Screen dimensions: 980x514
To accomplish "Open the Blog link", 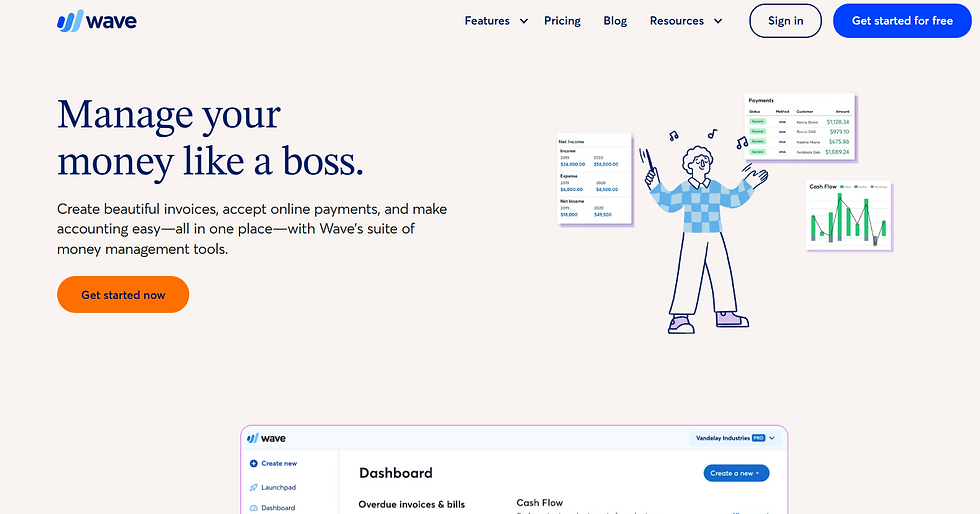I will tap(615, 21).
